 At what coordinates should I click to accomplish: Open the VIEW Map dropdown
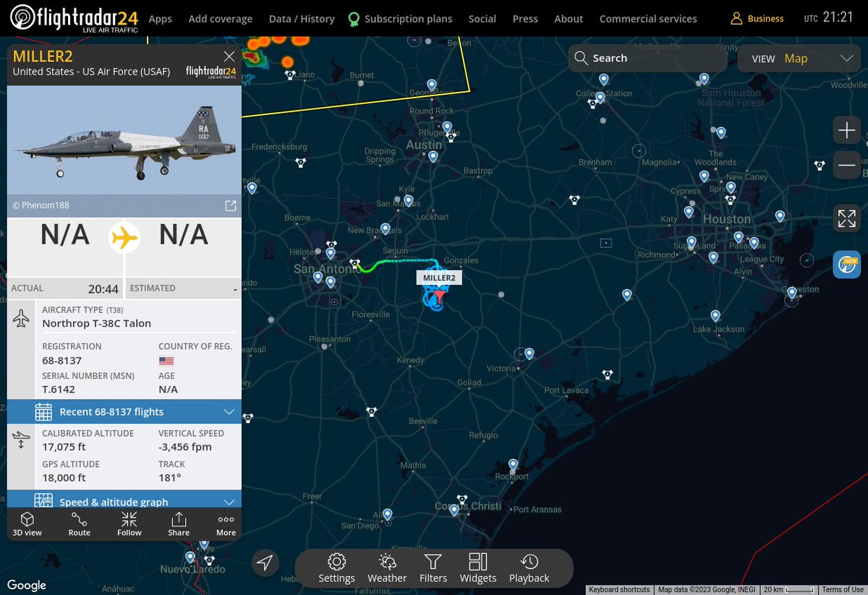coord(799,59)
